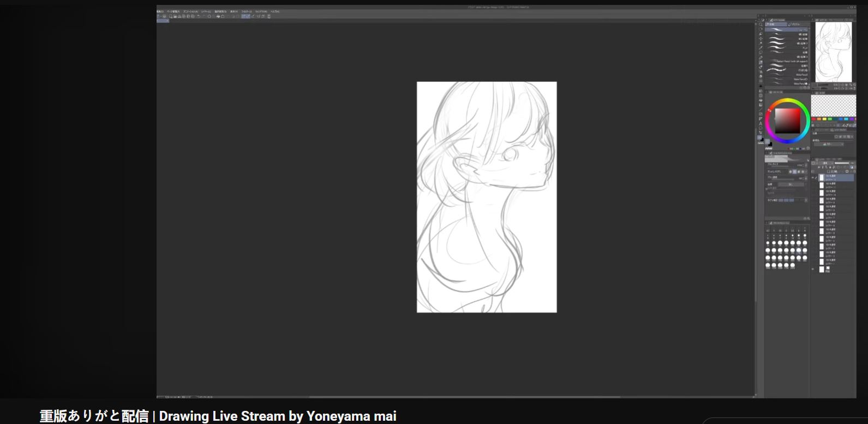Open the Page Management menu
Viewport: 868px width, 424px height.
[173, 11]
